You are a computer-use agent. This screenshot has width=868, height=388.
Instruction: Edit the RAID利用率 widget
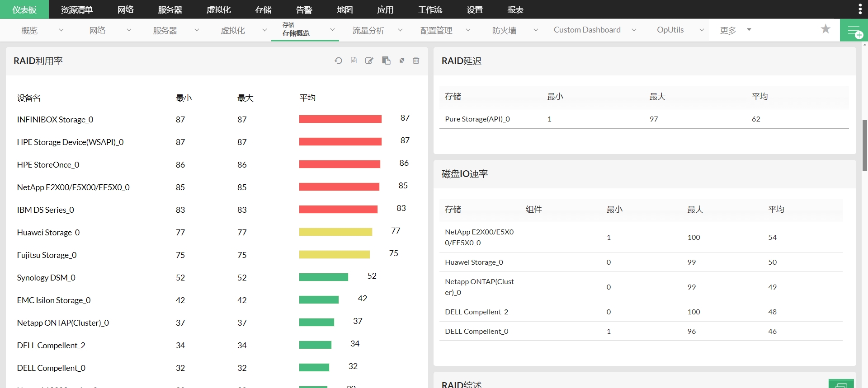click(x=369, y=61)
